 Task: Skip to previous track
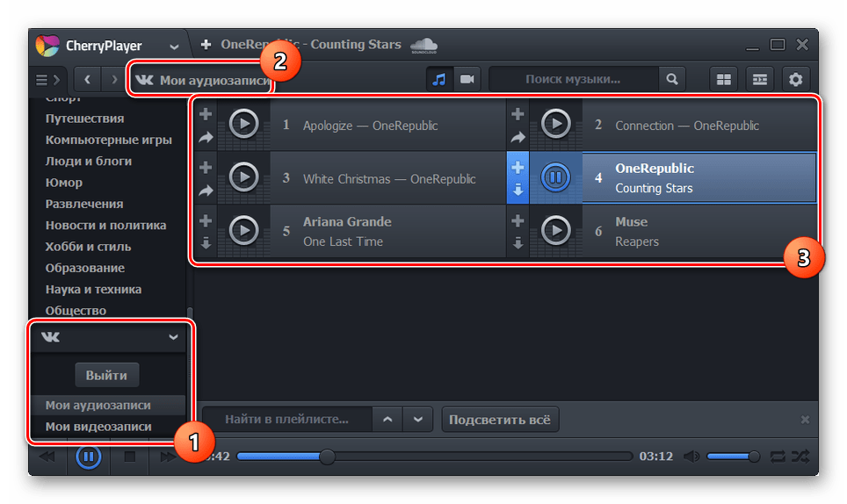(x=47, y=457)
